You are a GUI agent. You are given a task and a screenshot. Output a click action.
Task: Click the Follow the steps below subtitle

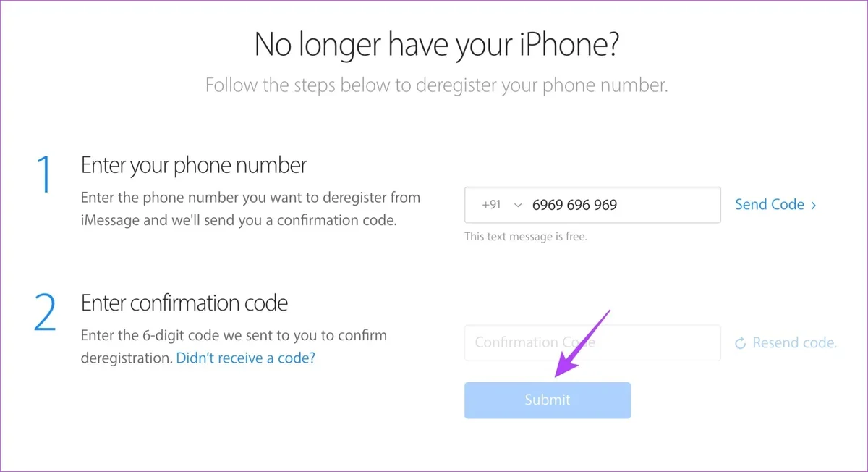pyautogui.click(x=437, y=85)
